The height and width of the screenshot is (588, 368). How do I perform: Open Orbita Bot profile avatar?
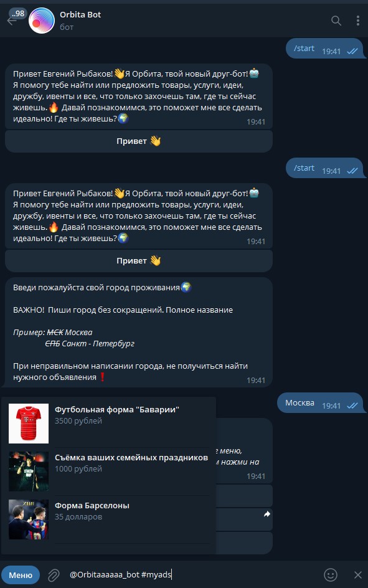click(42, 21)
